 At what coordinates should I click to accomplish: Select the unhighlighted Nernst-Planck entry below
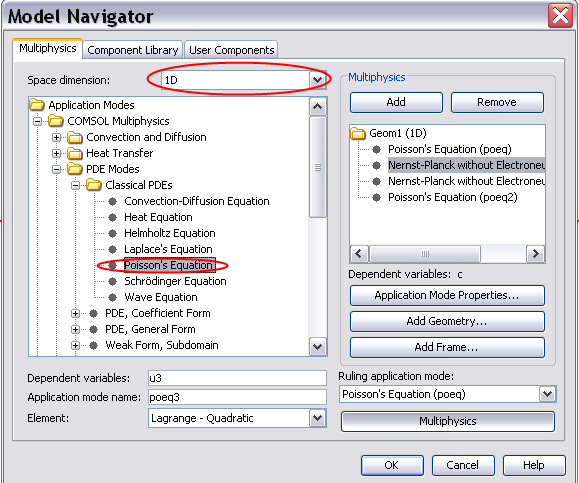coord(466,181)
